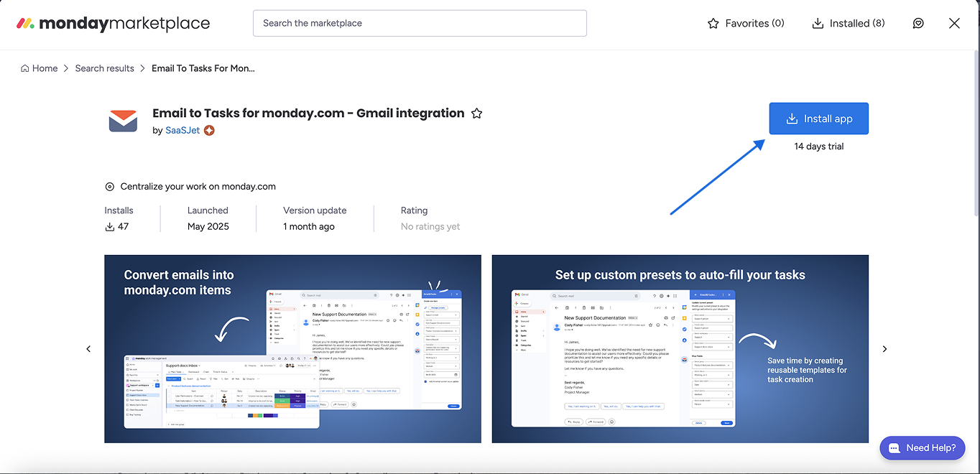Open the custom presets screenshot
Image resolution: width=980 pixels, height=474 pixels.
tap(680, 349)
